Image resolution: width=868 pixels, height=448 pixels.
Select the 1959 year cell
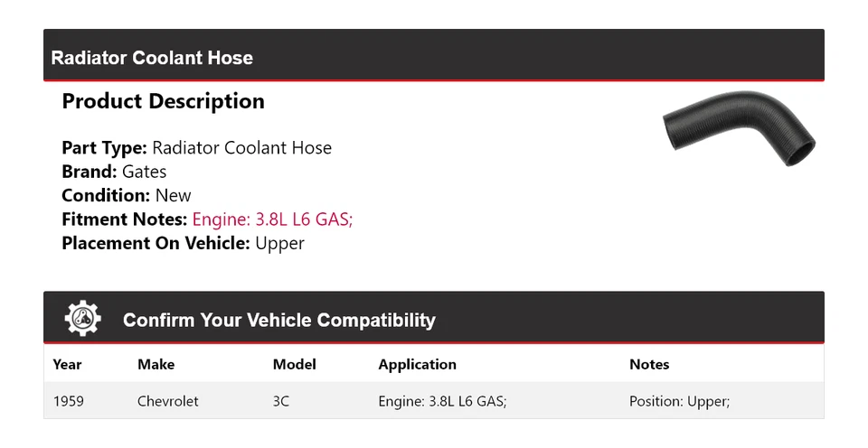[x=69, y=401]
